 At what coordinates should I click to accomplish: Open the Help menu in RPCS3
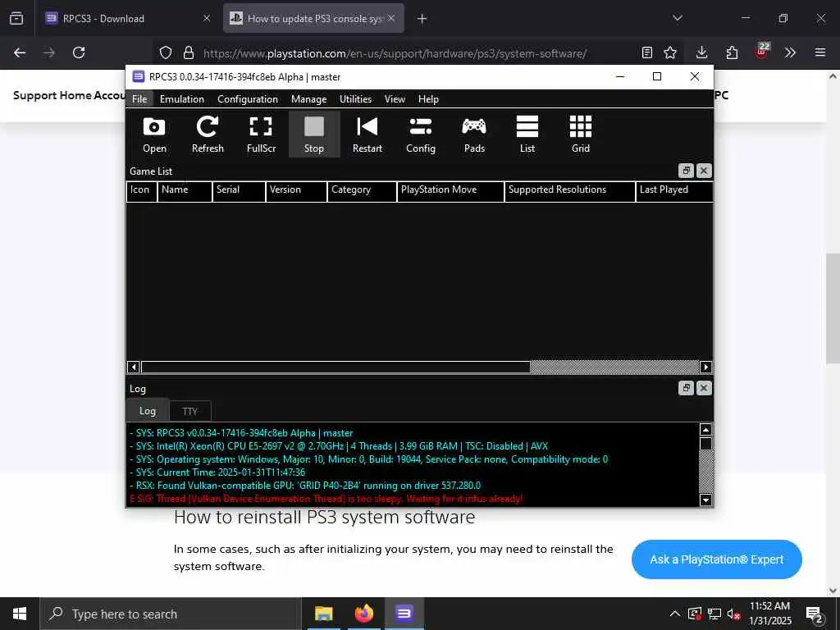pos(428,99)
